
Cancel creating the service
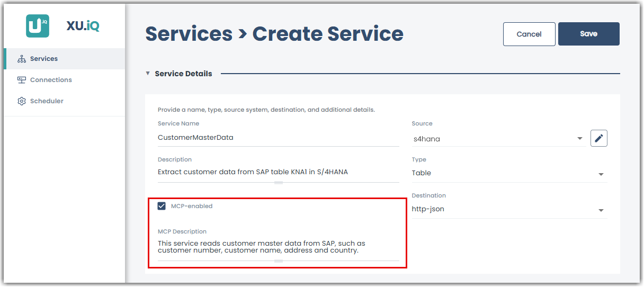click(529, 34)
